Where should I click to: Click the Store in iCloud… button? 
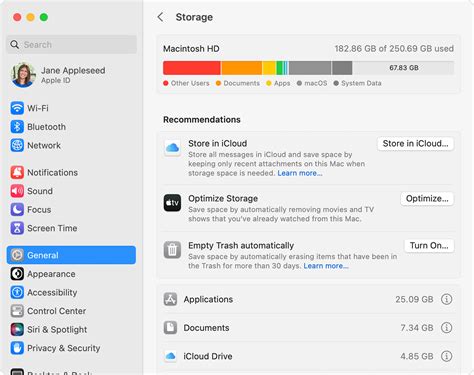tap(415, 144)
